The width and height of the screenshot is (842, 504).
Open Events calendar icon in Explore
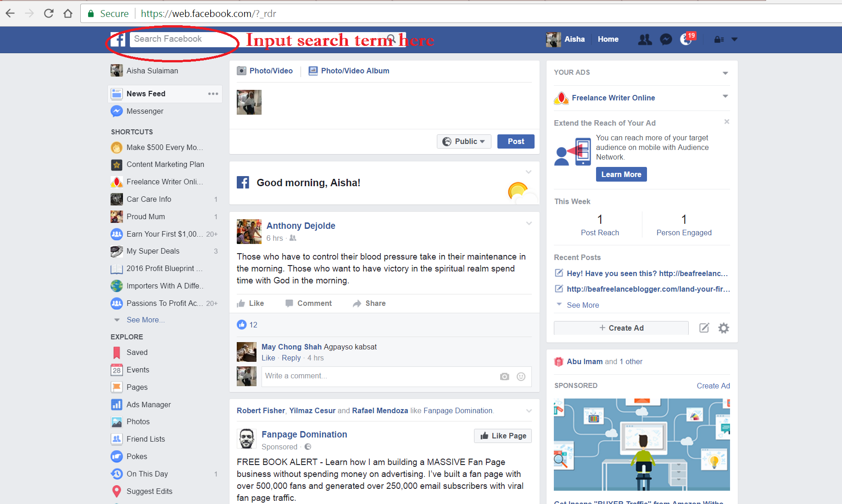click(117, 370)
